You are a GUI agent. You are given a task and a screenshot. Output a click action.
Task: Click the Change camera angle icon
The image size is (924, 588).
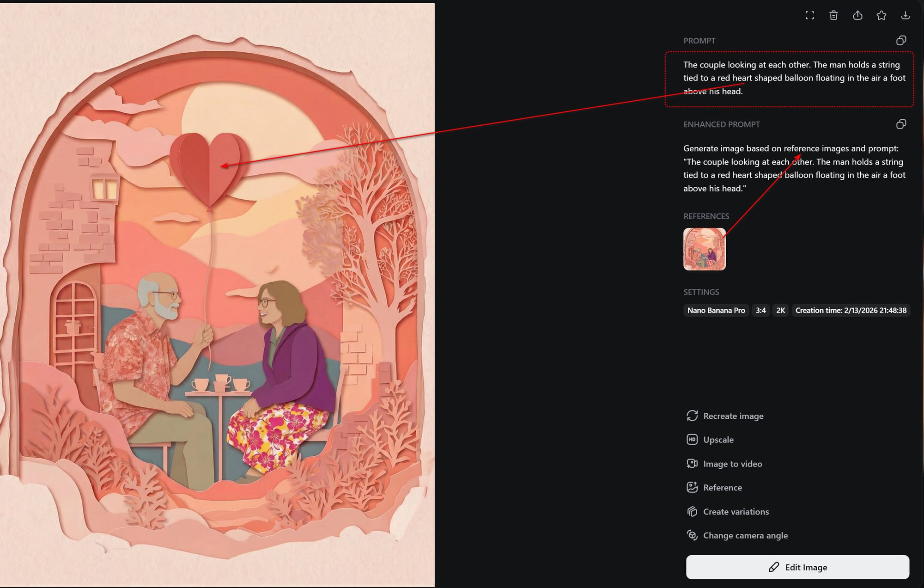click(692, 535)
